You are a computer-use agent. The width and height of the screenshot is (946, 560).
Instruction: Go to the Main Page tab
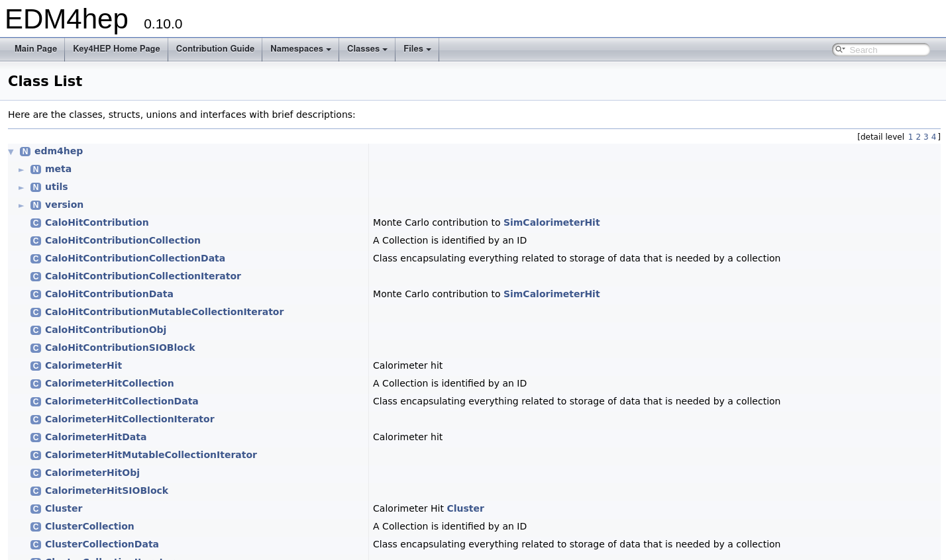pos(36,49)
